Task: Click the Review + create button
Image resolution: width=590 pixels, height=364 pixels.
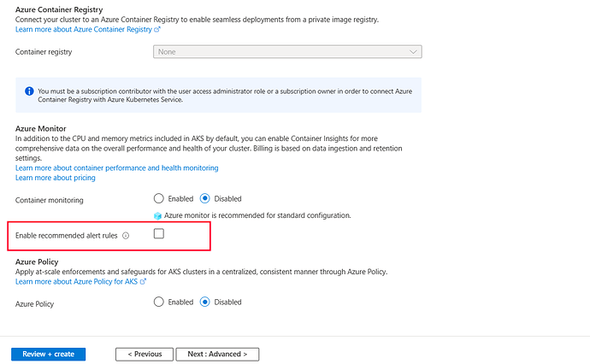Action: [x=48, y=354]
